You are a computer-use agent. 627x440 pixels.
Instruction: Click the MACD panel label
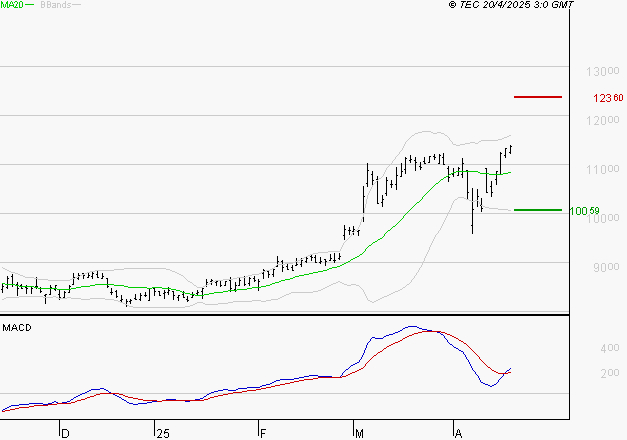[x=17, y=328]
